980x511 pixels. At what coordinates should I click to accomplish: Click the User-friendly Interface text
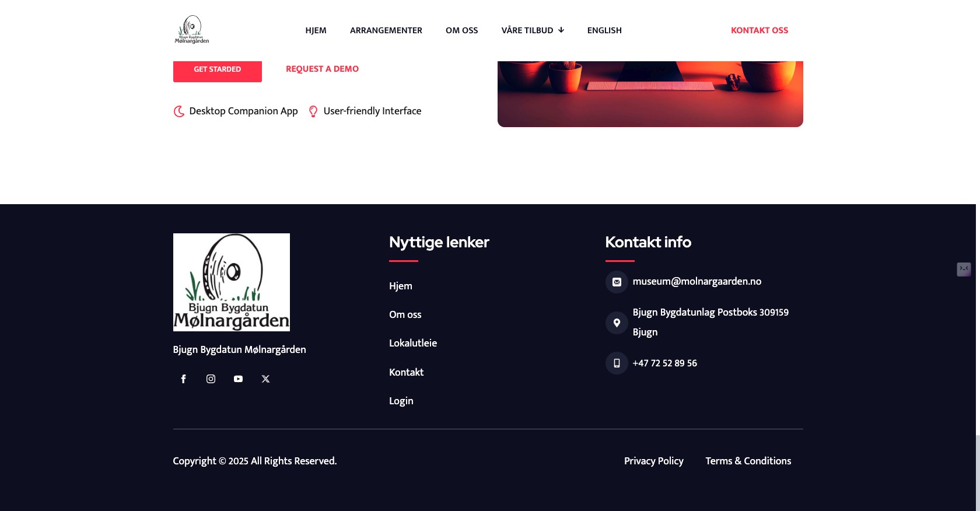coord(372,111)
